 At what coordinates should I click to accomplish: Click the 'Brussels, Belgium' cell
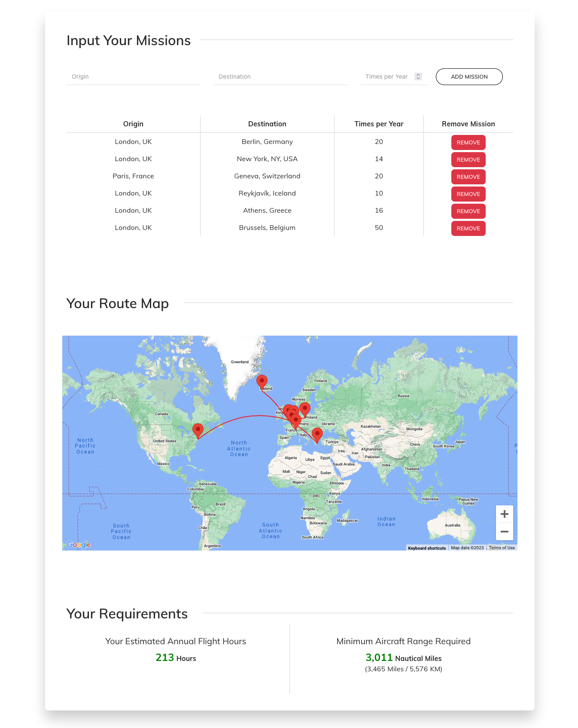(x=267, y=228)
